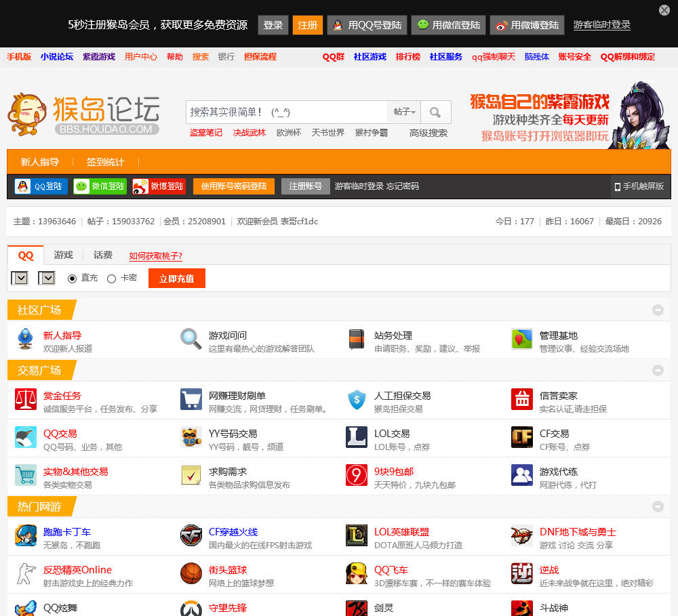Click the 赏金任务 scales icon

(26, 399)
